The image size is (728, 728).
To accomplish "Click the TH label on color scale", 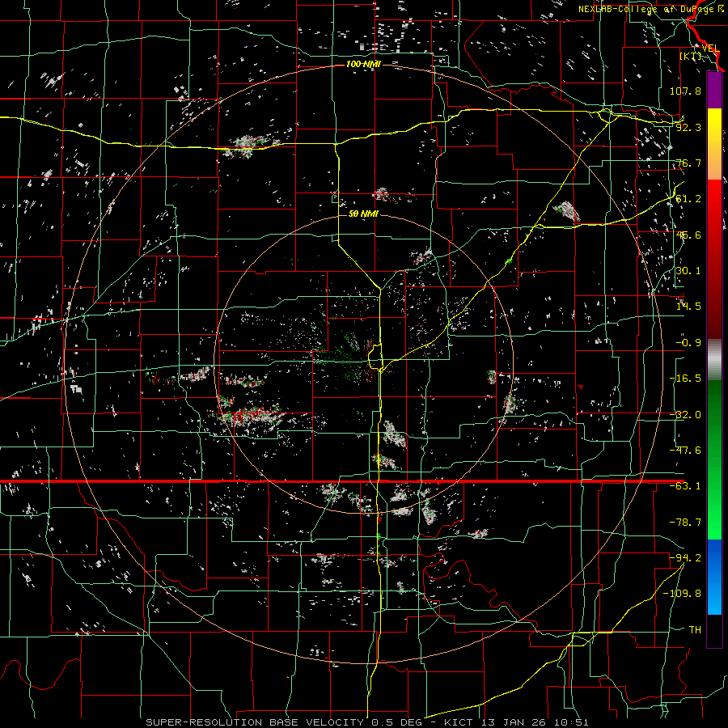I will 695,630.
